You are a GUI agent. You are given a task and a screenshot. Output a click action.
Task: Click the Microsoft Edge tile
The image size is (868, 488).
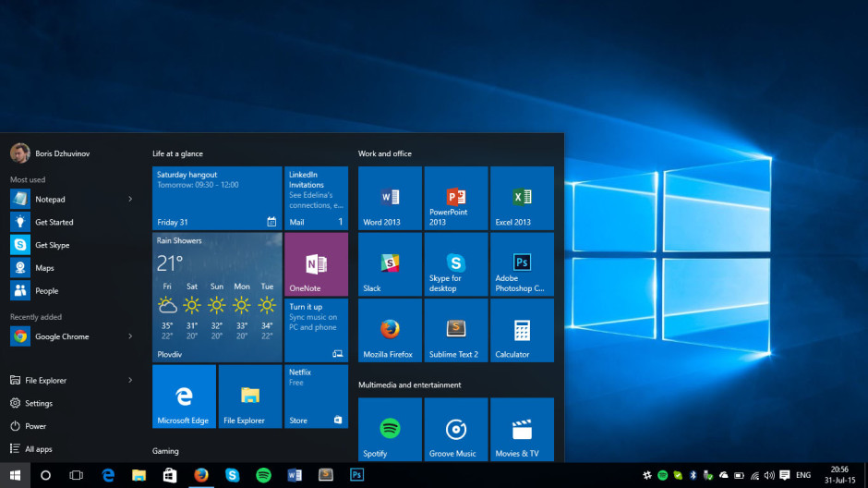pos(184,396)
